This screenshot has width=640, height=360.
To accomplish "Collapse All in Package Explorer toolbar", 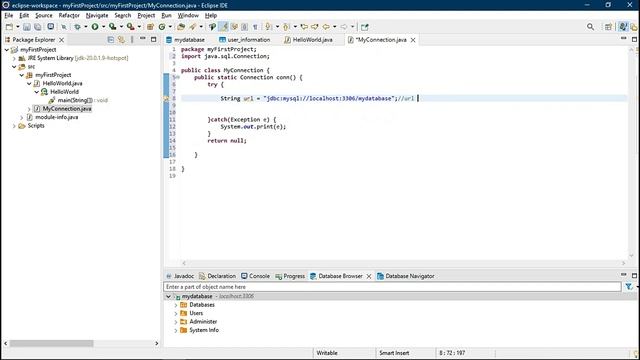I will pos(111,40).
